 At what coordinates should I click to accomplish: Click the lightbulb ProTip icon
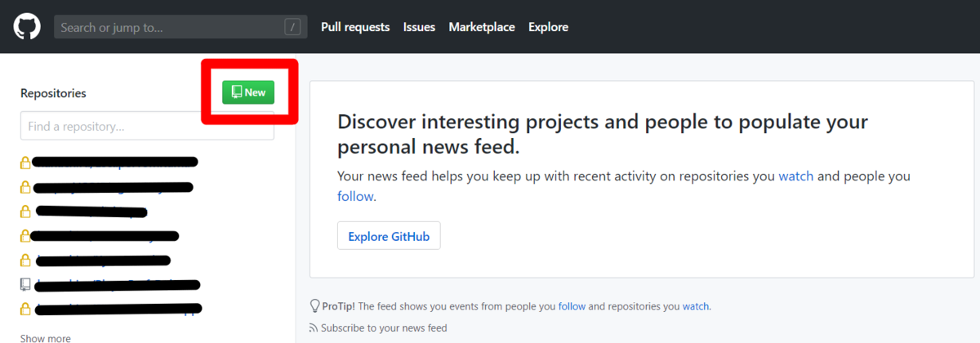[314, 306]
